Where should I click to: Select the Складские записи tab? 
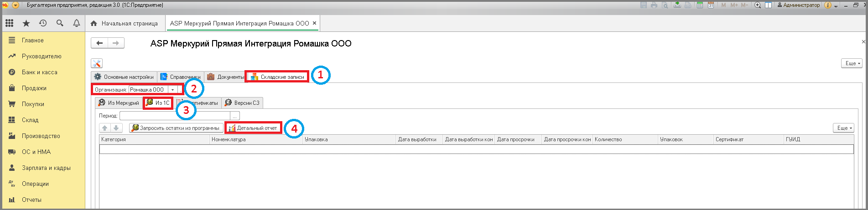click(277, 77)
